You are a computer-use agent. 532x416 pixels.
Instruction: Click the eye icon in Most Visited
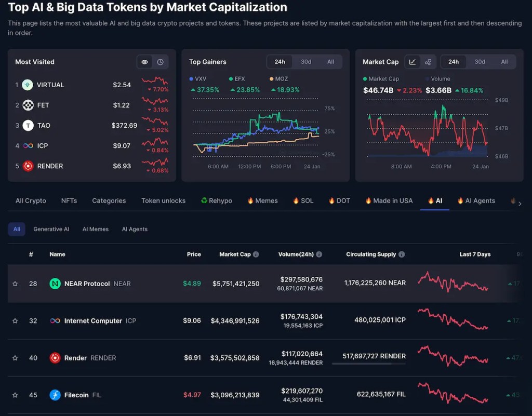pyautogui.click(x=144, y=62)
